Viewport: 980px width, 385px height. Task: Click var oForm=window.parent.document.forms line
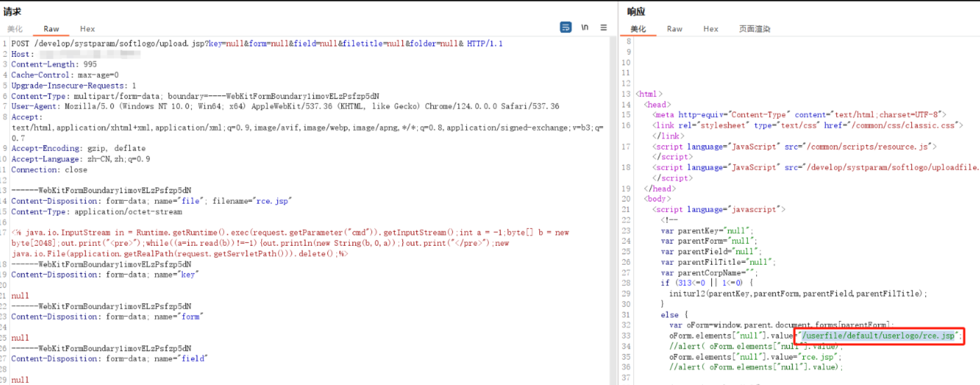(x=781, y=325)
